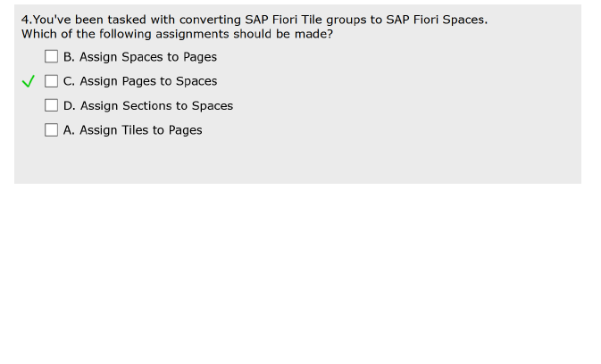This screenshot has width=601, height=364.
Task: Click the green correct-answer checkmark icon
Action: 29,82
